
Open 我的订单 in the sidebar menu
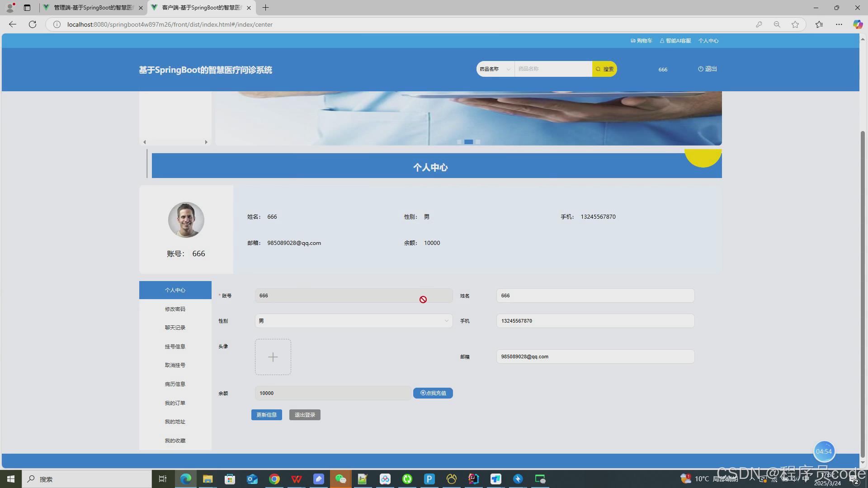pos(175,403)
